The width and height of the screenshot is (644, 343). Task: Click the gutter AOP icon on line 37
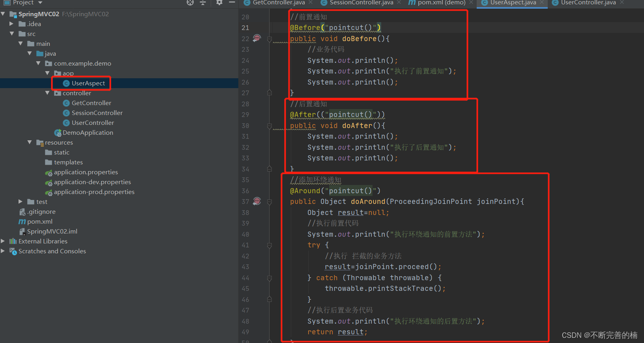[x=257, y=201]
